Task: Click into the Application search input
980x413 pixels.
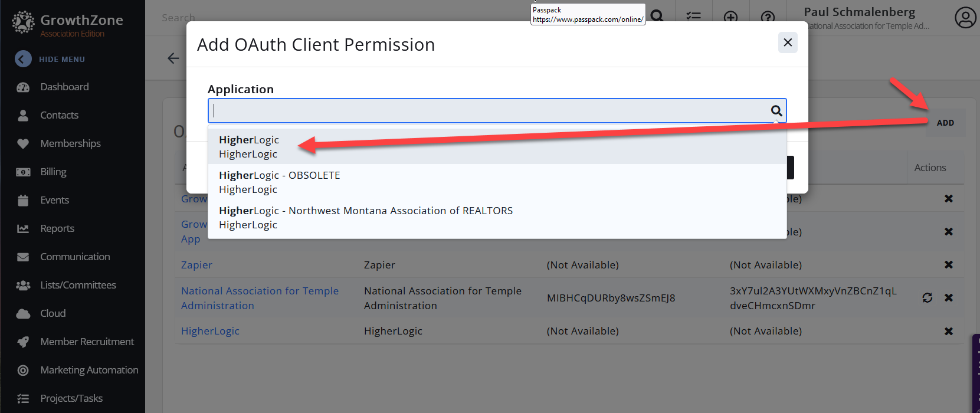Action: pos(490,111)
